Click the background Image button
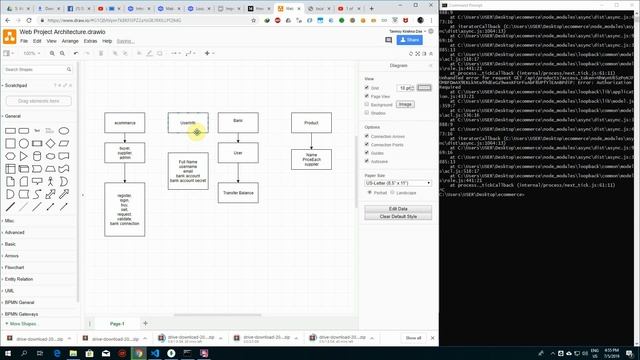Screen dimensions: 640x360 [405, 104]
